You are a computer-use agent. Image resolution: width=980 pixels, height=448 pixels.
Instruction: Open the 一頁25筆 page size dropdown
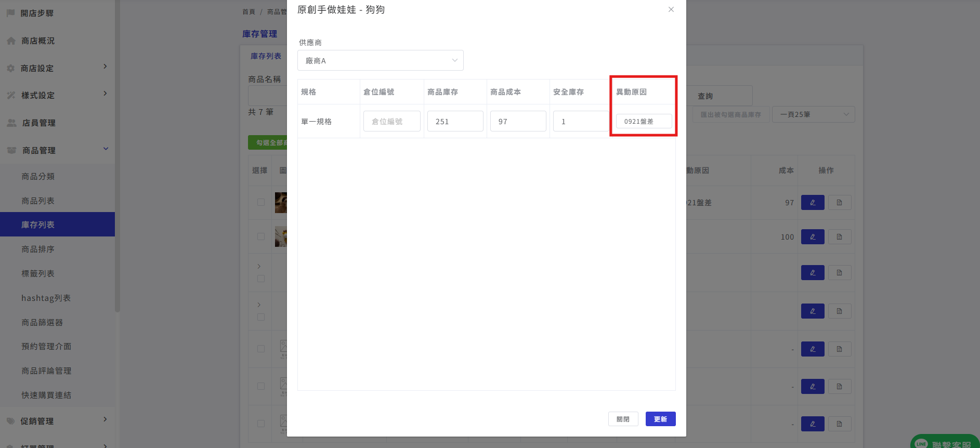click(814, 114)
